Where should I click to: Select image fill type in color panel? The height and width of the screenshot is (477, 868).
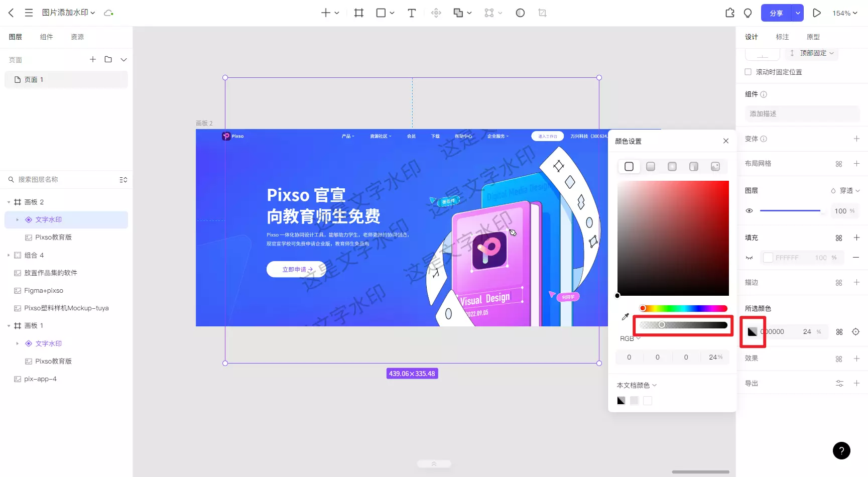[x=715, y=166]
